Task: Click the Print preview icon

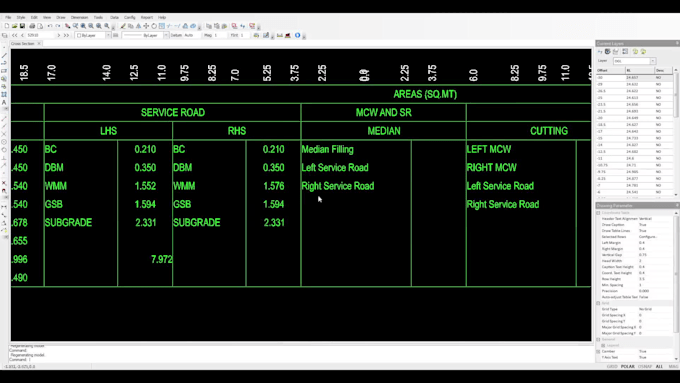Action: click(40, 26)
